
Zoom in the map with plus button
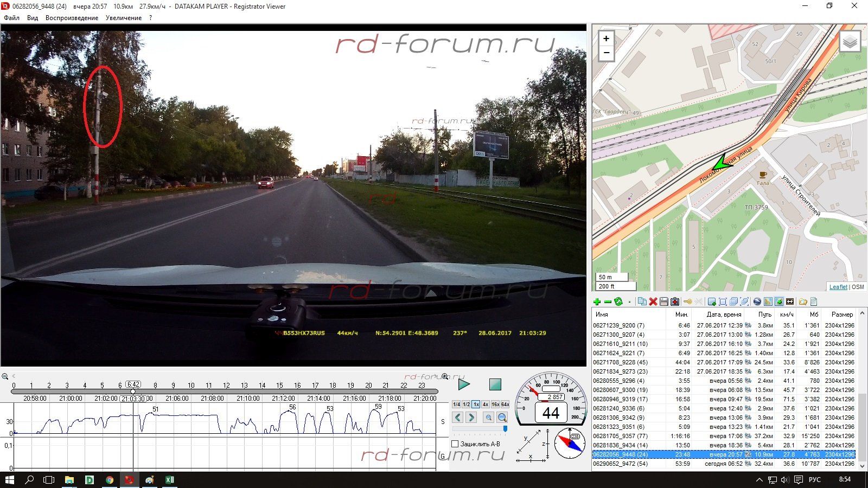[606, 38]
